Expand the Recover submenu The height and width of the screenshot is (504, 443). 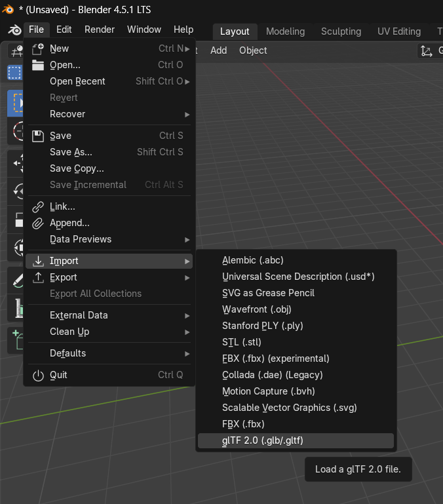pos(109,114)
